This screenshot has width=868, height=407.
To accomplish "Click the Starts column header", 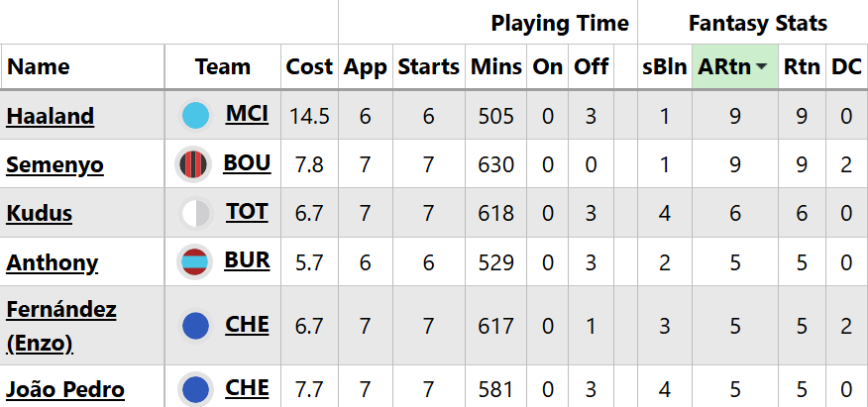I will (428, 67).
